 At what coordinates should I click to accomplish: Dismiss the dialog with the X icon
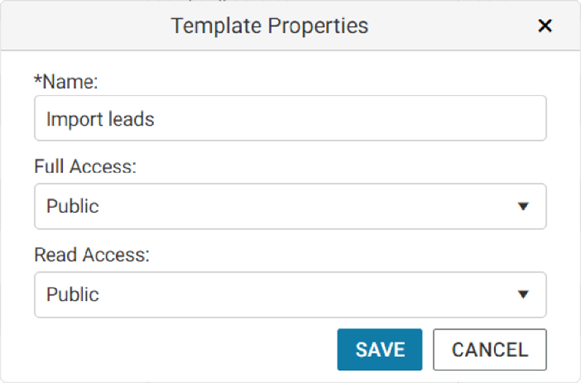coord(545,26)
